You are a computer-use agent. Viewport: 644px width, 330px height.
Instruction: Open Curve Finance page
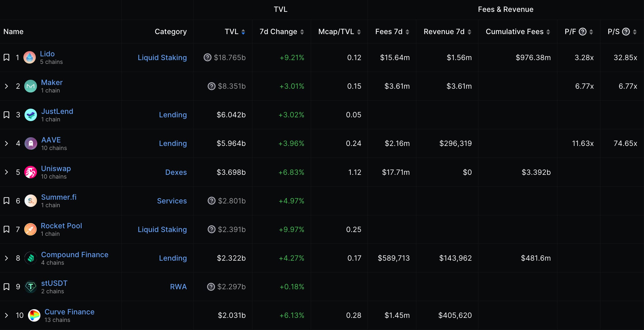coord(70,312)
